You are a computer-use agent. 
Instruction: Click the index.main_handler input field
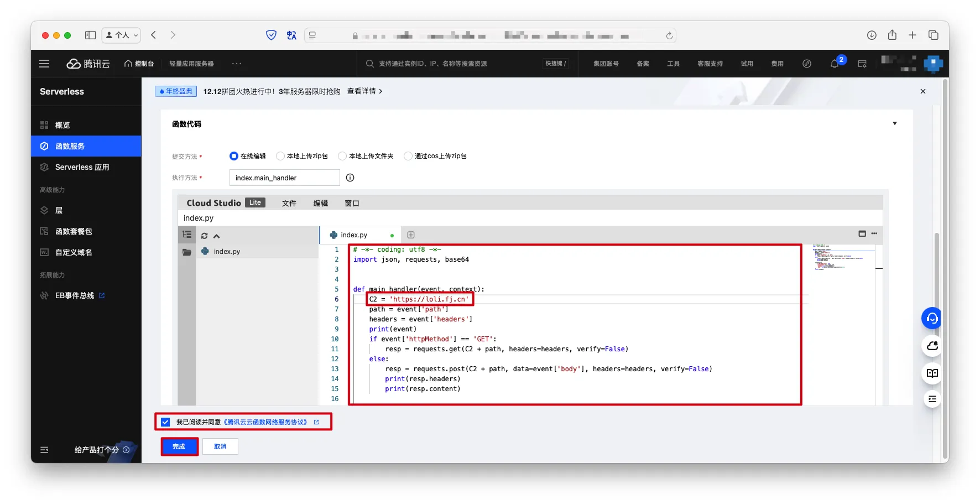coord(284,178)
